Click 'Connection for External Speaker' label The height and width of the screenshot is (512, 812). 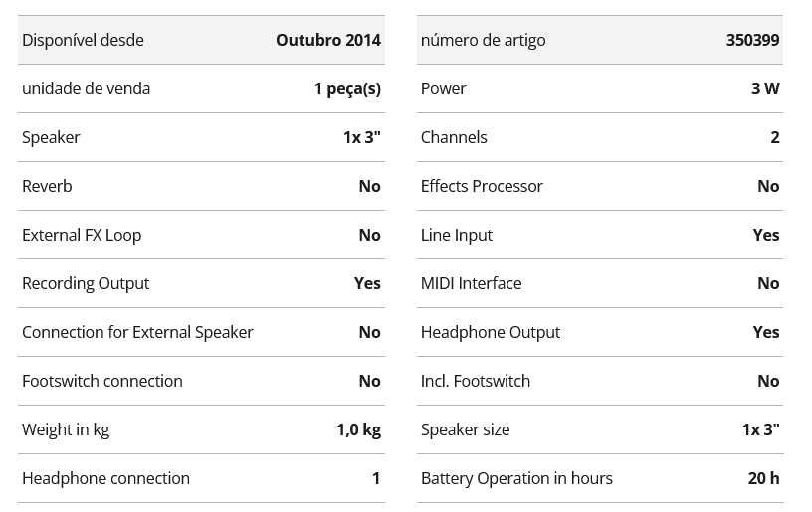point(137,332)
